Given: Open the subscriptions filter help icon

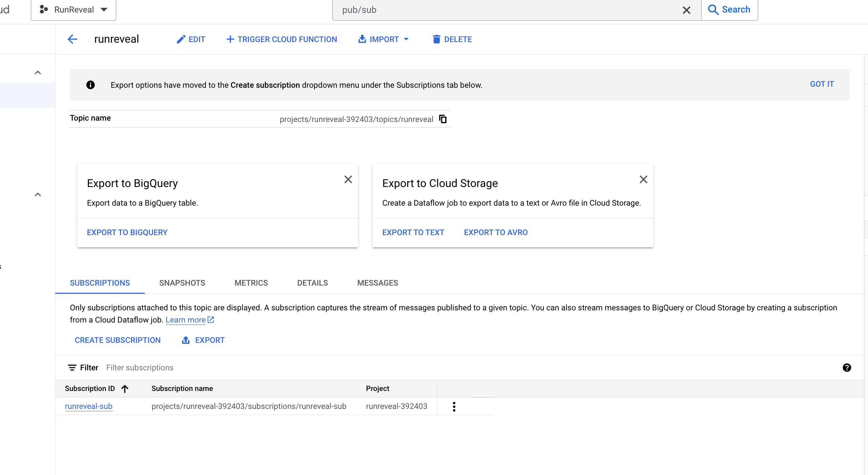Looking at the screenshot, I should (847, 368).
